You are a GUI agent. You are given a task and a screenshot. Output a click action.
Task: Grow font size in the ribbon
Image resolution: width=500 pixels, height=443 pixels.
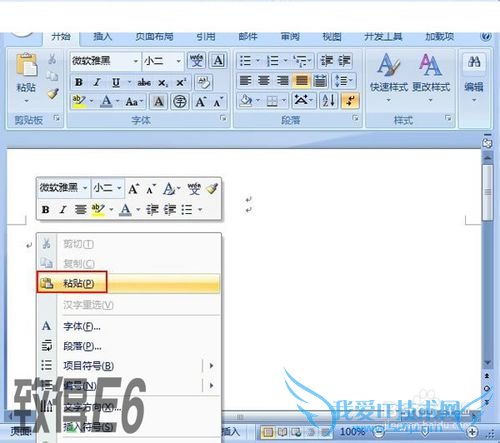[x=201, y=102]
